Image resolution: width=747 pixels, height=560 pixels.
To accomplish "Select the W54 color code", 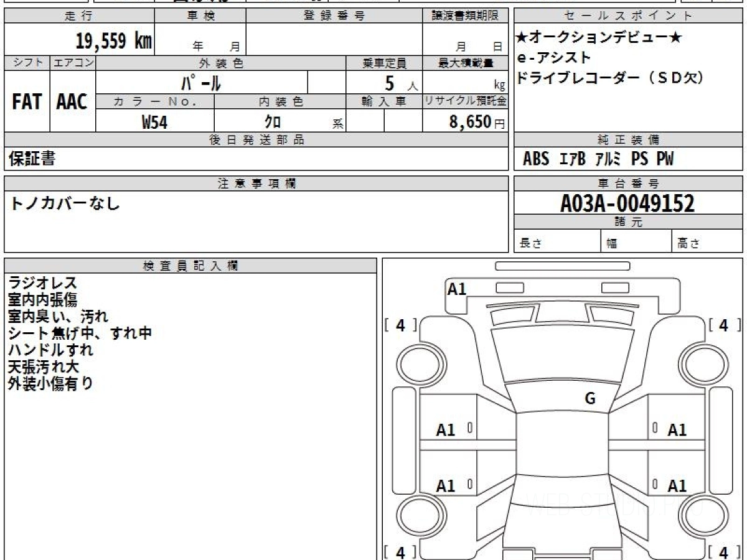I will pos(154,122).
